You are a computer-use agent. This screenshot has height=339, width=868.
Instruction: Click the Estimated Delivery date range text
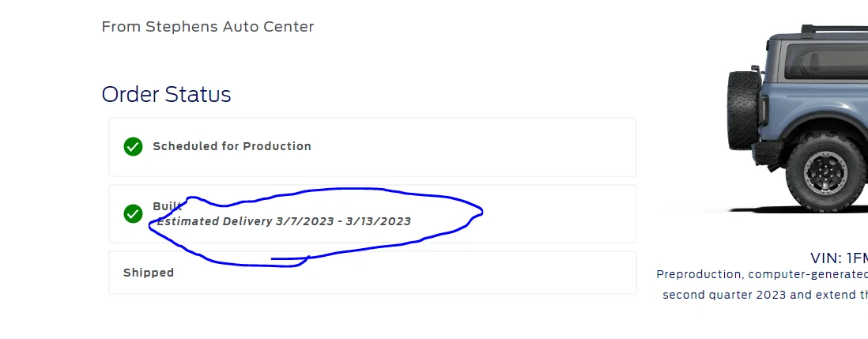(284, 222)
